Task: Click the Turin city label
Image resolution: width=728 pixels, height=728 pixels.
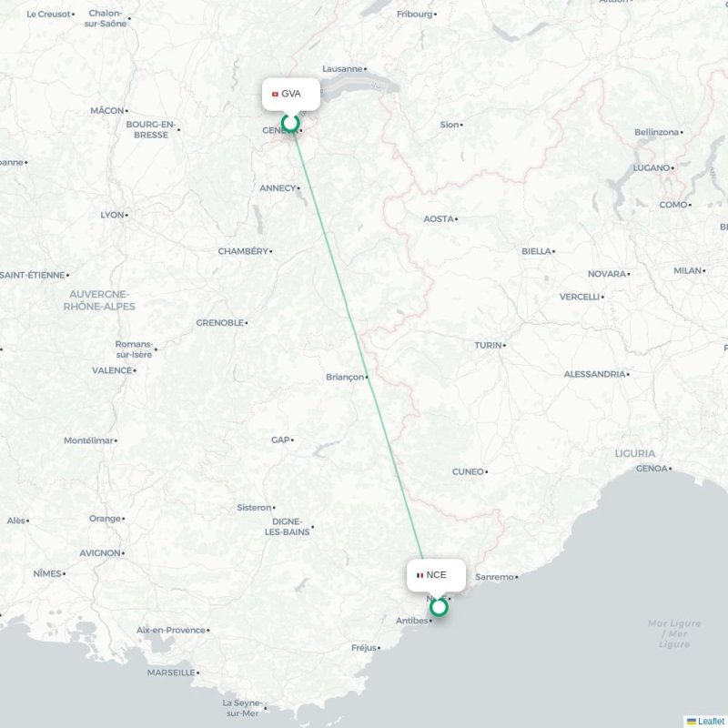Action: 488,345
